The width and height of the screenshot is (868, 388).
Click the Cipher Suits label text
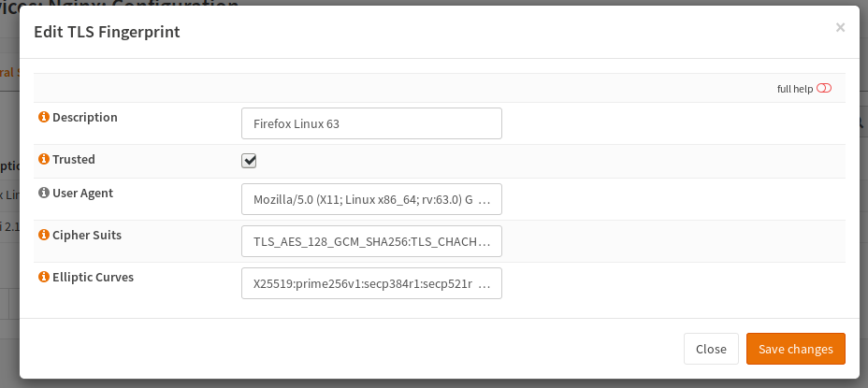(x=87, y=236)
